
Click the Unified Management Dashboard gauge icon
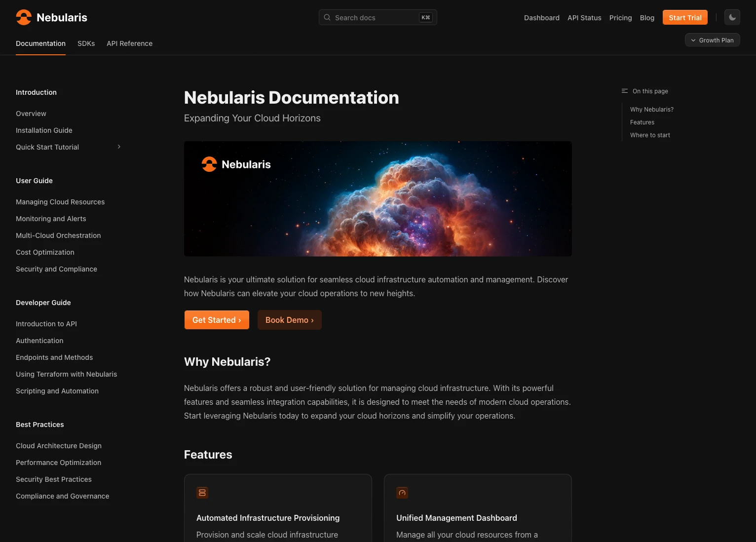(402, 493)
